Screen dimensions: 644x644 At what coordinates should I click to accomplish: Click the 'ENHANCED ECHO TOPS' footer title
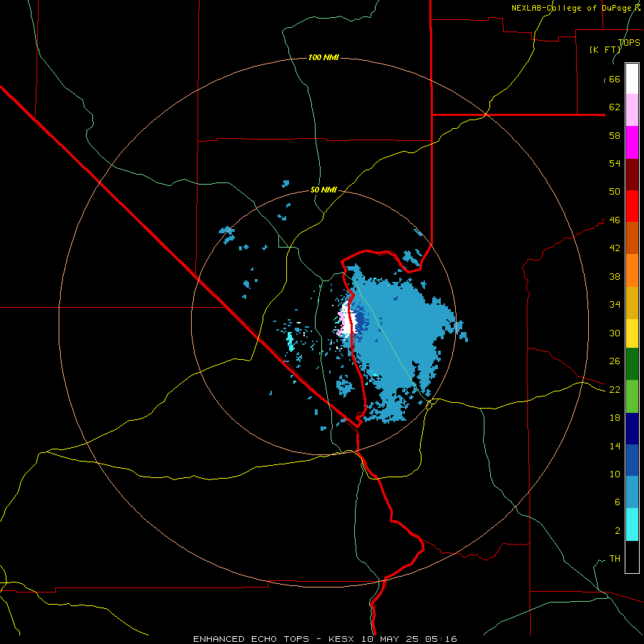tap(251, 639)
